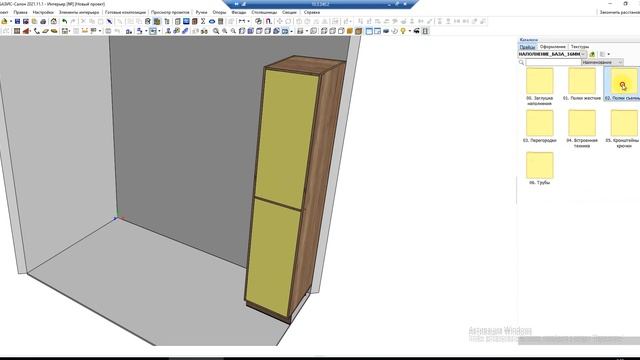The width and height of the screenshot is (640, 360).
Task: Select the lower yellow cabinet door in 3D view
Action: (273, 257)
